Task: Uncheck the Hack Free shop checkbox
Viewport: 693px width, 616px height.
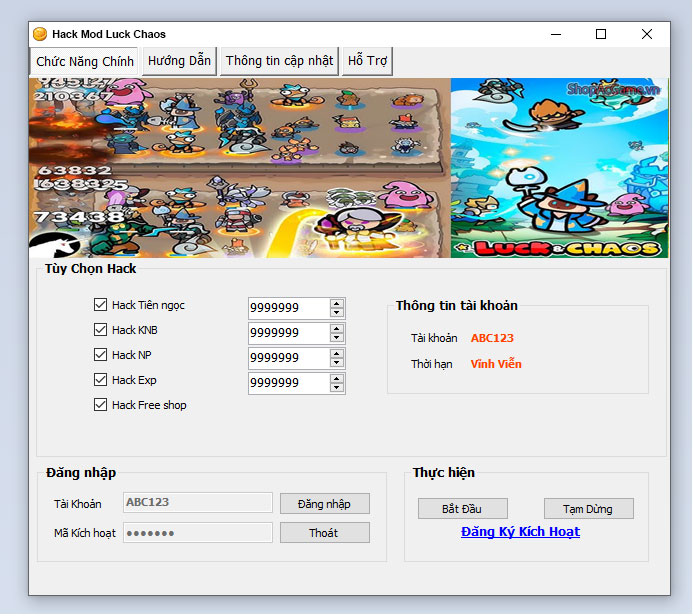Action: [100, 405]
